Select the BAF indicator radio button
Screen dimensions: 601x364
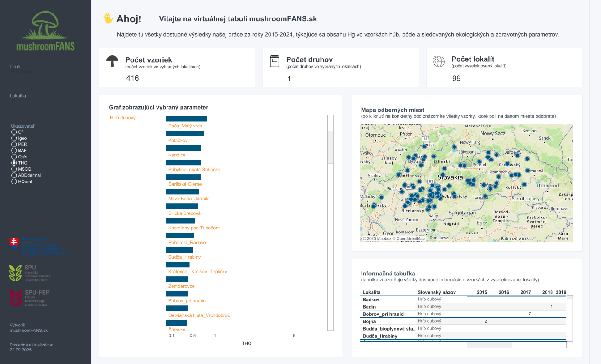14,151
